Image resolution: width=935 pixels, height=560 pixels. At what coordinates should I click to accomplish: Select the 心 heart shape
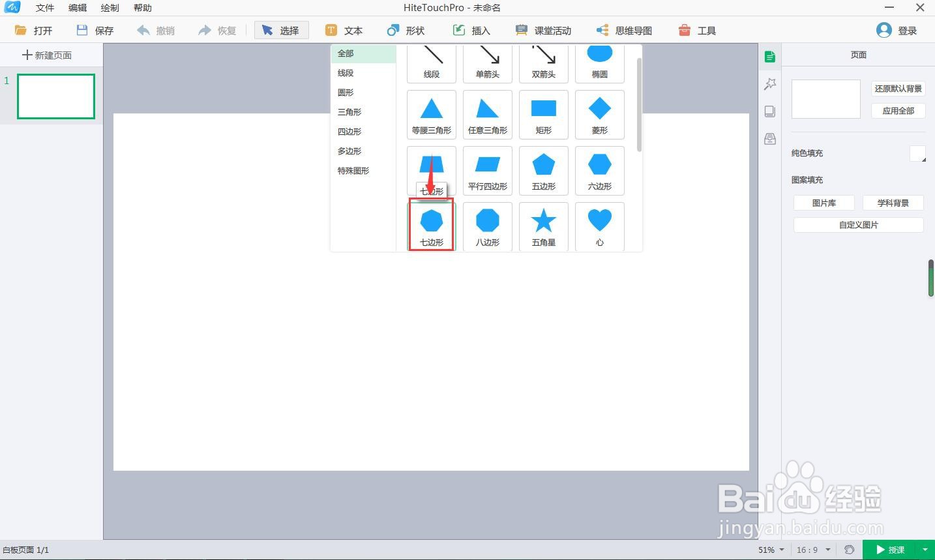pyautogui.click(x=600, y=226)
